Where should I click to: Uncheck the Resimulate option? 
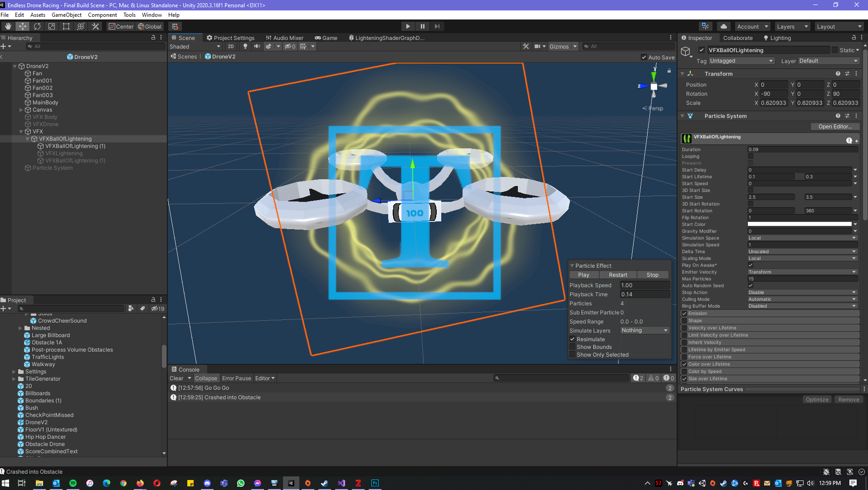(x=573, y=339)
